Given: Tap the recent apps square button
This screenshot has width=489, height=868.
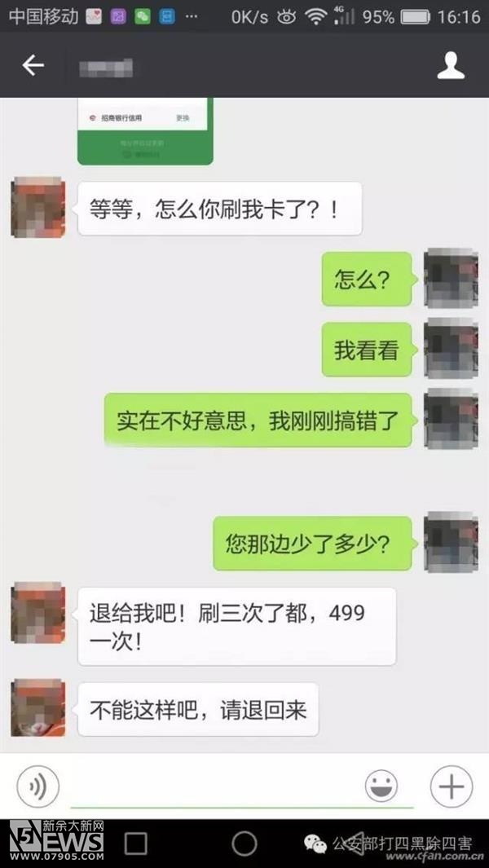Looking at the screenshot, I should click(x=135, y=844).
